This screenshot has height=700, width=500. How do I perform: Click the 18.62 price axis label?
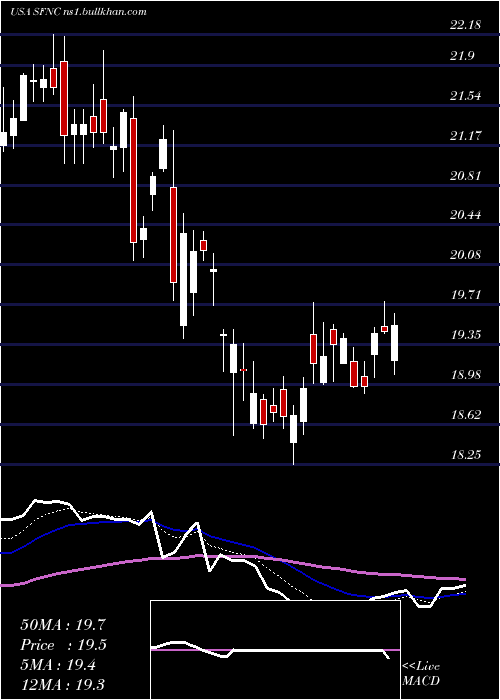pyautogui.click(x=466, y=415)
